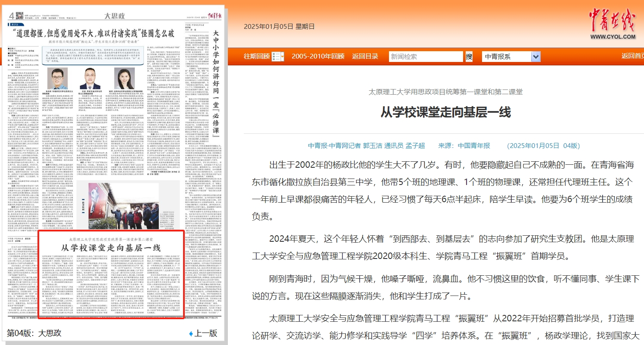Click the portrait of man wearing glasses
Image resolution: width=644 pixels, height=345 pixels.
(57, 79)
